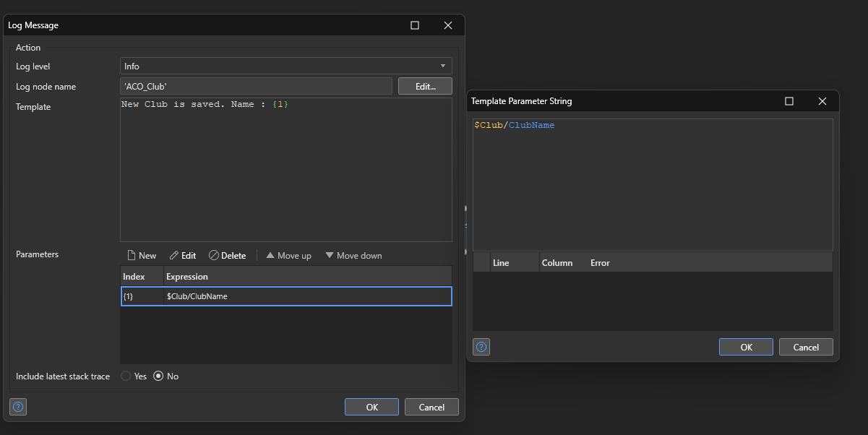This screenshot has height=435, width=868.
Task: Select the Error column header
Action: [710, 262]
